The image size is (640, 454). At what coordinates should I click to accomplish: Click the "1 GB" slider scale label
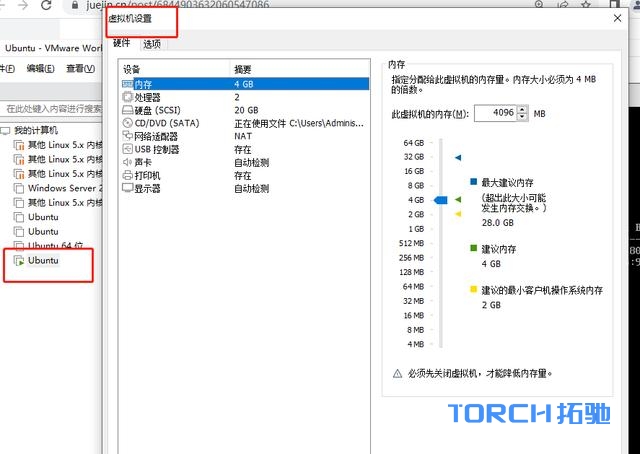click(416, 229)
